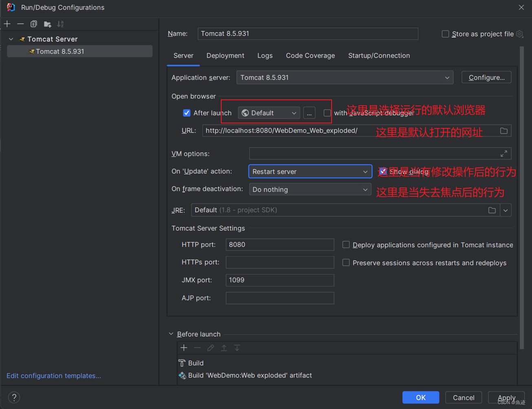Open the JRE dropdown arrow

tap(506, 210)
